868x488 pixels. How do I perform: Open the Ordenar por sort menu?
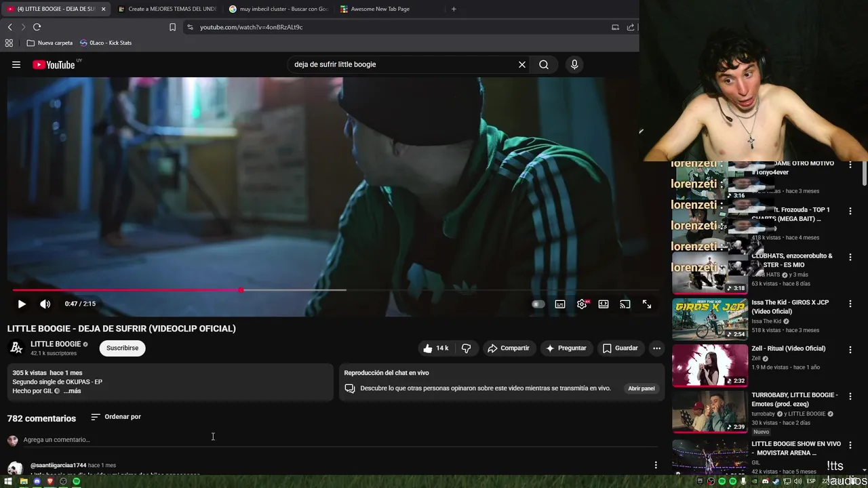[x=116, y=417]
